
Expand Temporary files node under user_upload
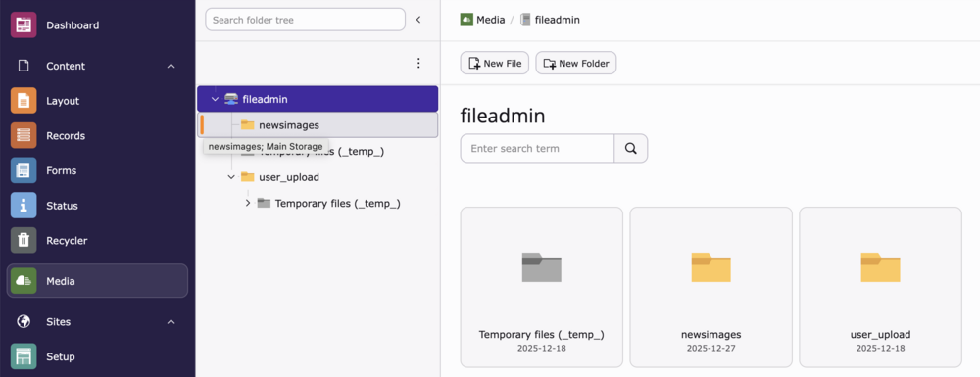pyautogui.click(x=248, y=204)
